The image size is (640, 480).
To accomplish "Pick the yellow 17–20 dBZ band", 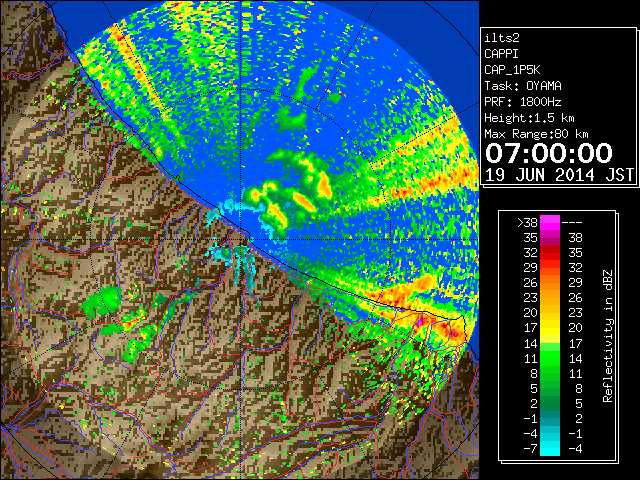I will 550,328.
